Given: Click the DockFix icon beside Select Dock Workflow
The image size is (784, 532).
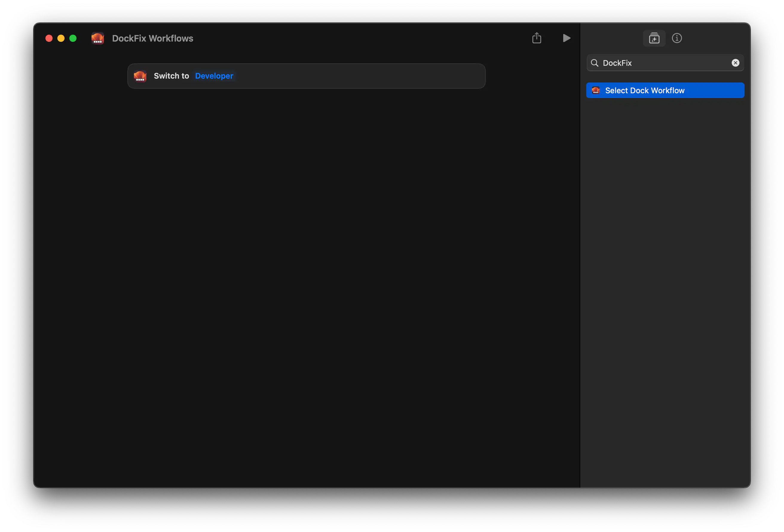Looking at the screenshot, I should click(595, 91).
